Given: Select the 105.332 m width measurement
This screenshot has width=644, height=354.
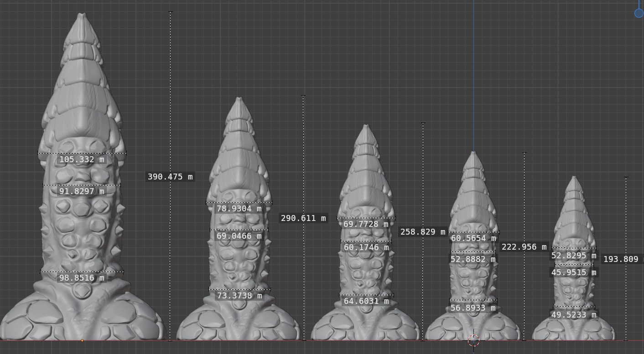Looking at the screenshot, I should pos(82,159).
